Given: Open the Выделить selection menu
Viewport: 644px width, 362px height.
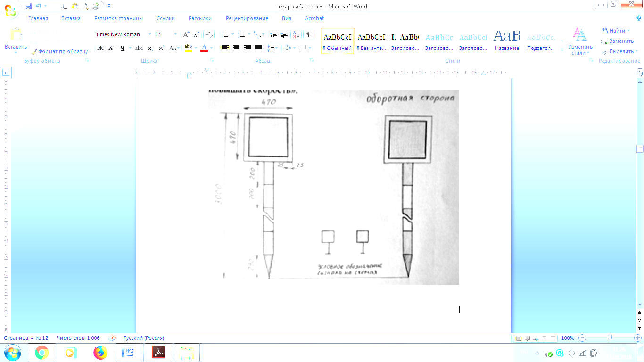Looking at the screenshot, I should pyautogui.click(x=620, y=51).
